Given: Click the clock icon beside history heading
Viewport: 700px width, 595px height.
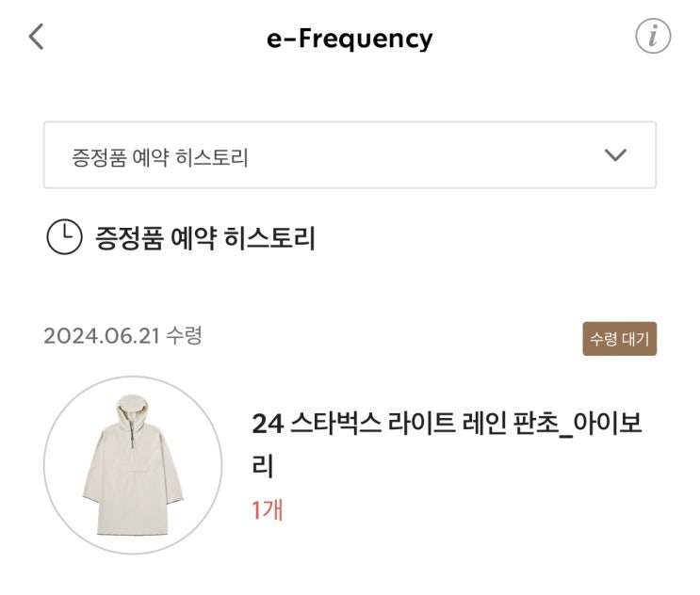Looking at the screenshot, I should [x=63, y=237].
